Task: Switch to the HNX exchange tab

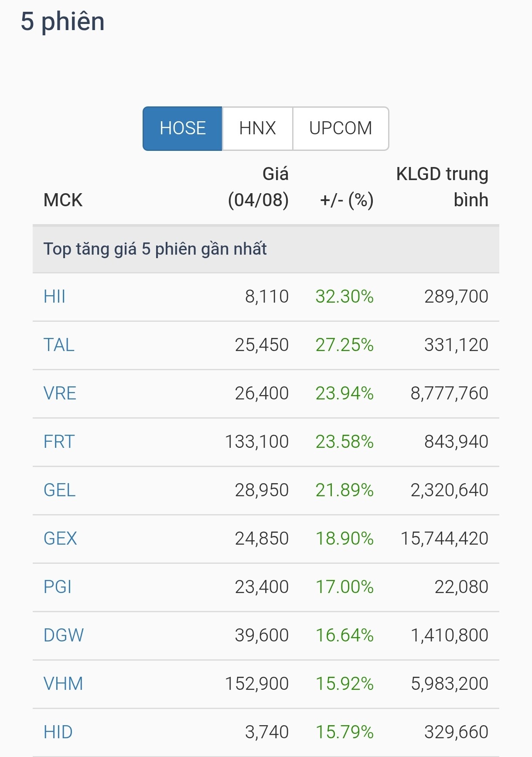Action: pos(257,129)
